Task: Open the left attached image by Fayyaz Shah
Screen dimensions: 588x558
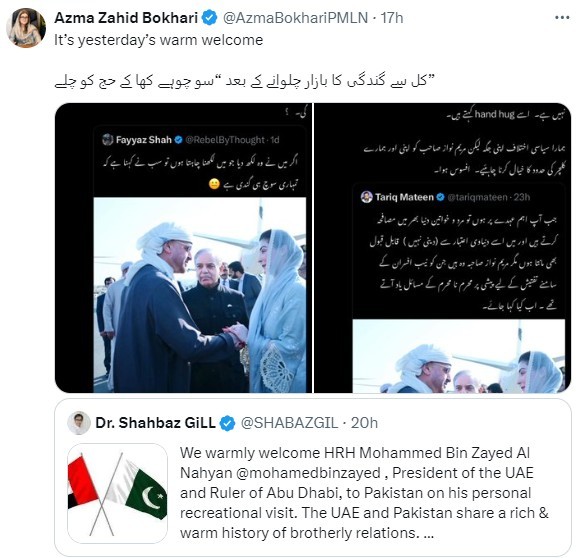Action: point(183,248)
